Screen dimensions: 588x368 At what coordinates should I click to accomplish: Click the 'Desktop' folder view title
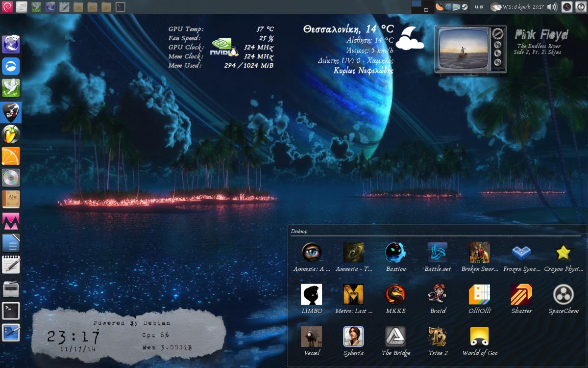[x=299, y=231]
